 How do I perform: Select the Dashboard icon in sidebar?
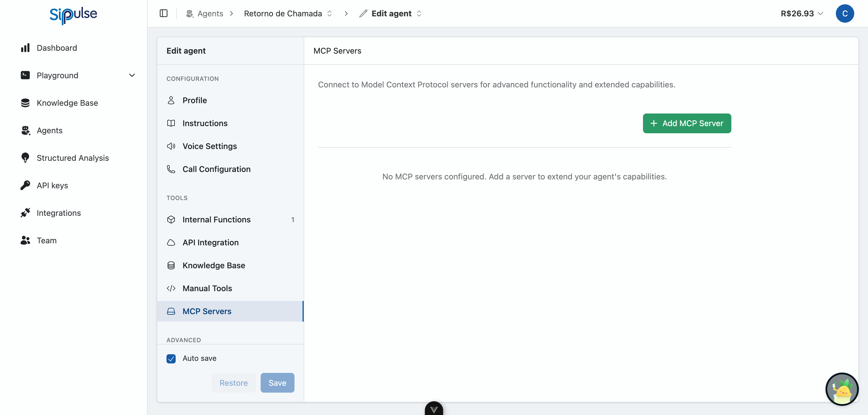click(25, 48)
